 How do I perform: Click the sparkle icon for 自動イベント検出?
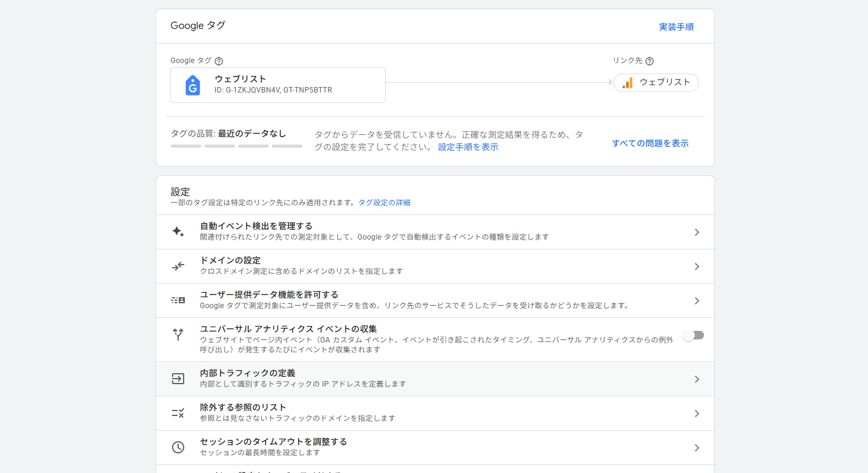point(178,232)
